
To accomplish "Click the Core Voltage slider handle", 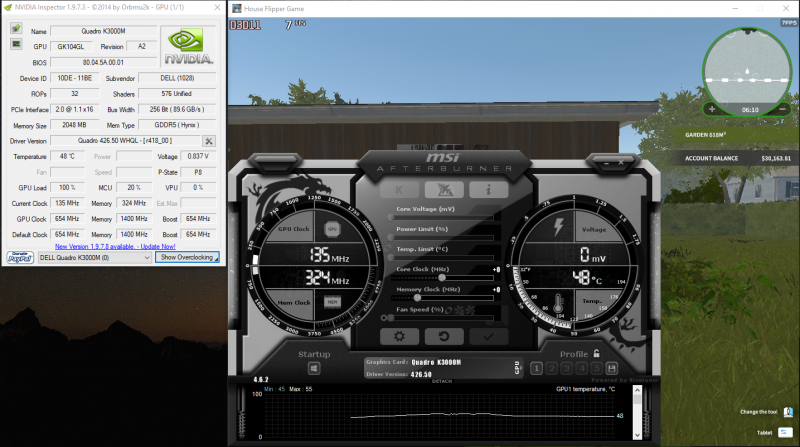I will pos(391,217).
